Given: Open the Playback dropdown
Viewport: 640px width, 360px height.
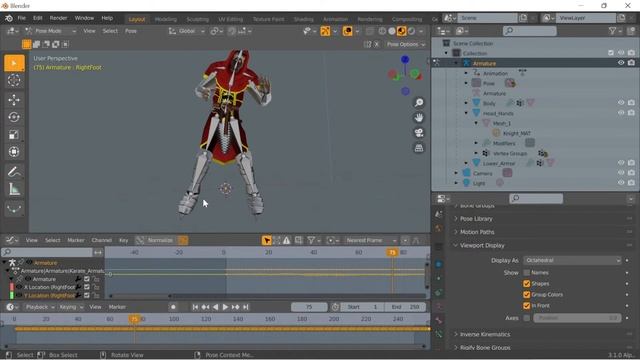Looking at the screenshot, I should (x=39, y=307).
